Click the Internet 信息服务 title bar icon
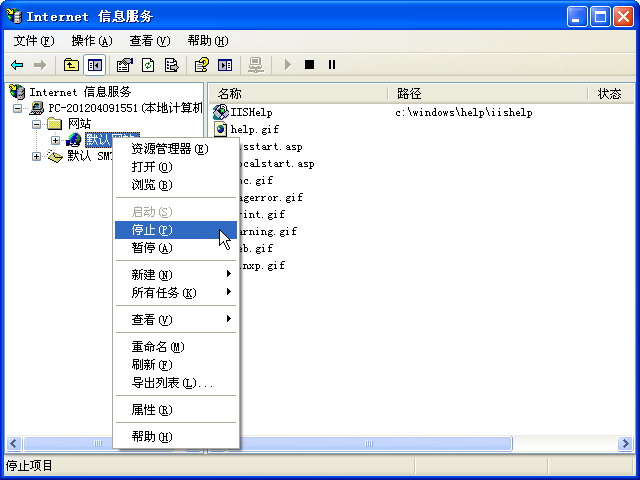Screen dimensions: 640x480 (13, 16)
